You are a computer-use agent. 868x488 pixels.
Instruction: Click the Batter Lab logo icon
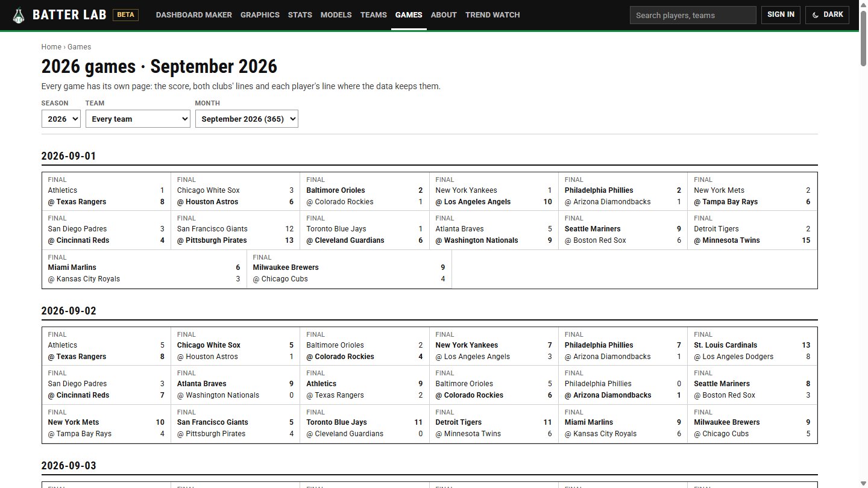(19, 15)
